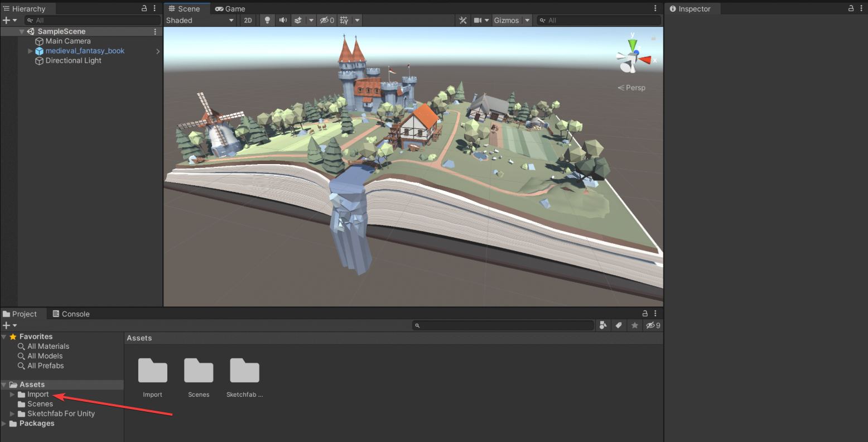Switch to the Console tab
This screenshot has width=868, height=442.
coord(71,314)
